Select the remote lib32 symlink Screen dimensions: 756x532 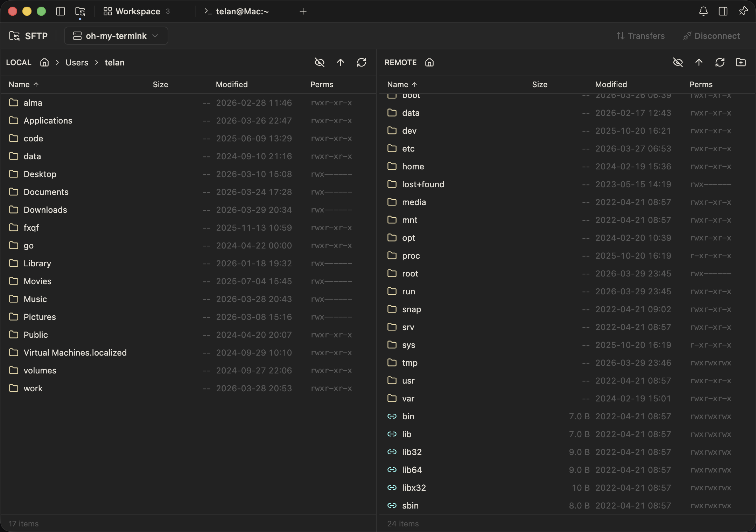[567, 452]
